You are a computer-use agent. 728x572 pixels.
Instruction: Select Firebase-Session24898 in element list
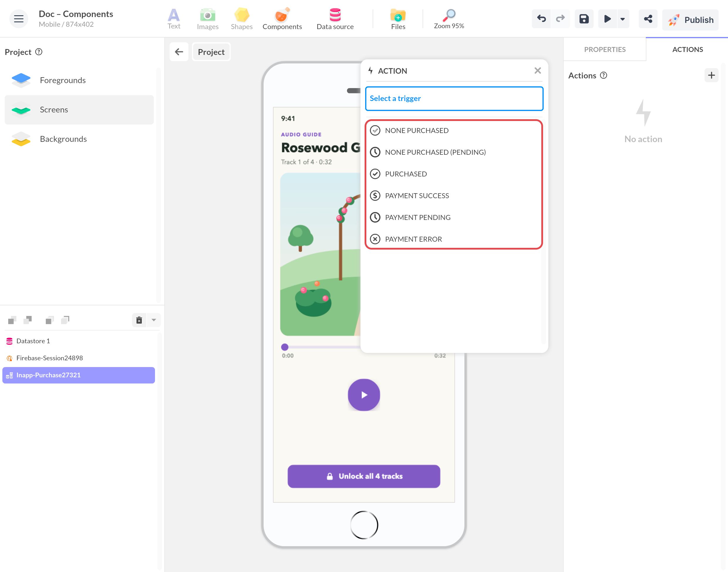click(x=79, y=358)
